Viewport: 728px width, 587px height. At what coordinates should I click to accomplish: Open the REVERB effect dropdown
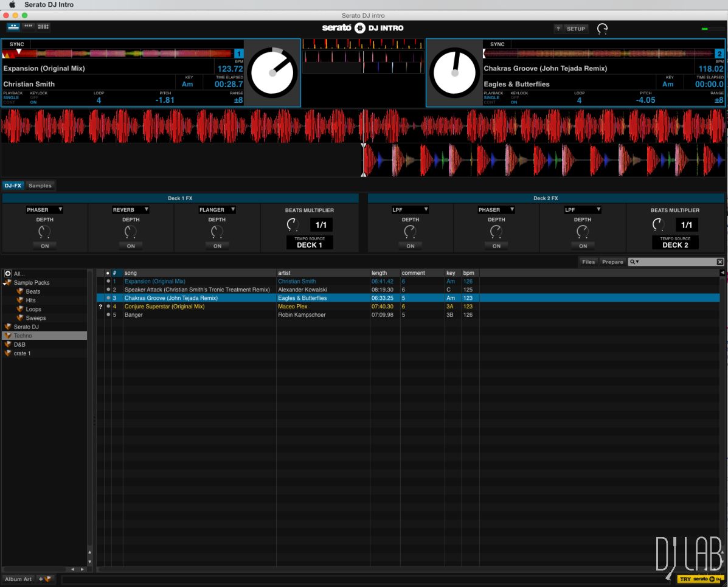coord(131,210)
